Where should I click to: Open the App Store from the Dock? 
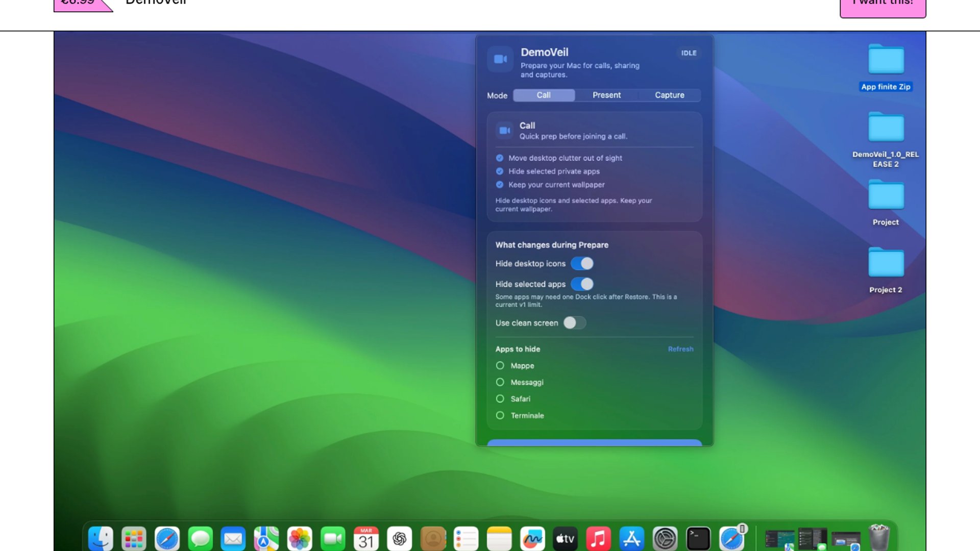click(632, 539)
